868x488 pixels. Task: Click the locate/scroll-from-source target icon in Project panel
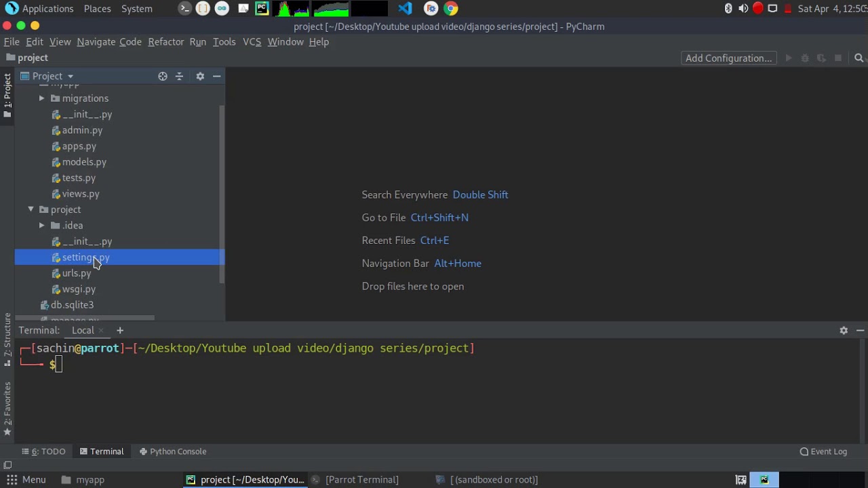(163, 77)
